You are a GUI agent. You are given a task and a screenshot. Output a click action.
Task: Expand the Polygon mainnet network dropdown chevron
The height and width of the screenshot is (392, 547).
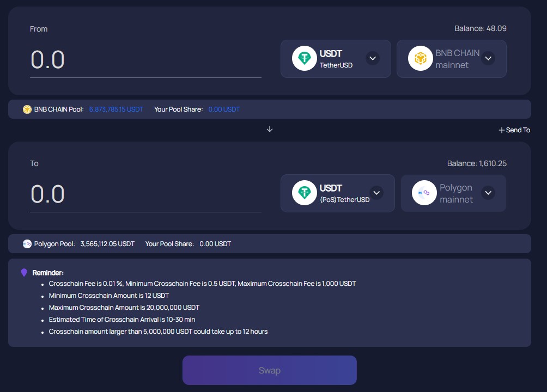(488, 193)
